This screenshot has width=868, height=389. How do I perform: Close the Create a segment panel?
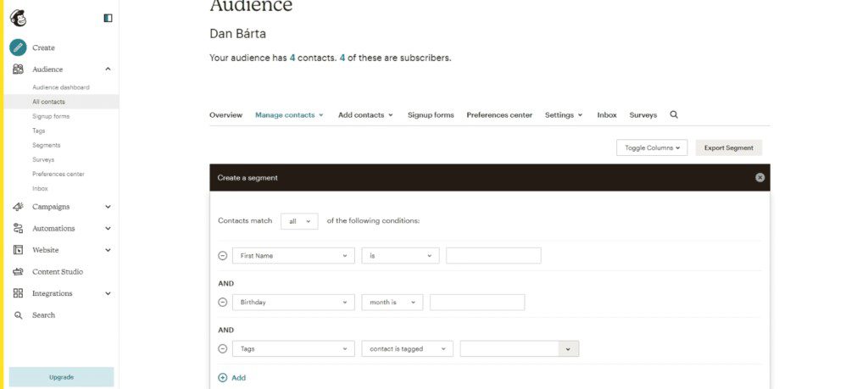(x=760, y=178)
